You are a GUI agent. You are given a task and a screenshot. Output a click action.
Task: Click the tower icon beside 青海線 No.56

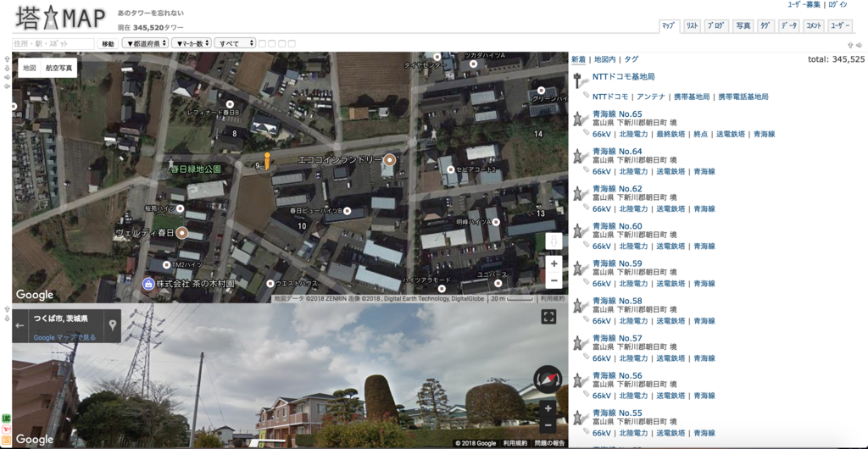580,380
